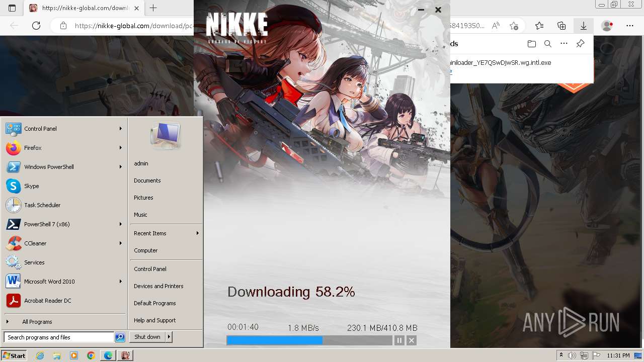Open Computer from Start menu
Image resolution: width=644 pixels, height=362 pixels.
(x=146, y=250)
